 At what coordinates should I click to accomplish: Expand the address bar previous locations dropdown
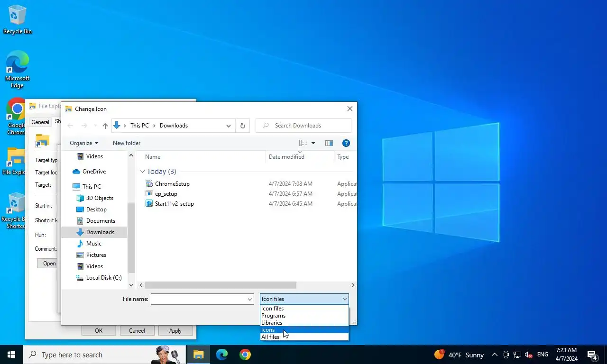(229, 126)
